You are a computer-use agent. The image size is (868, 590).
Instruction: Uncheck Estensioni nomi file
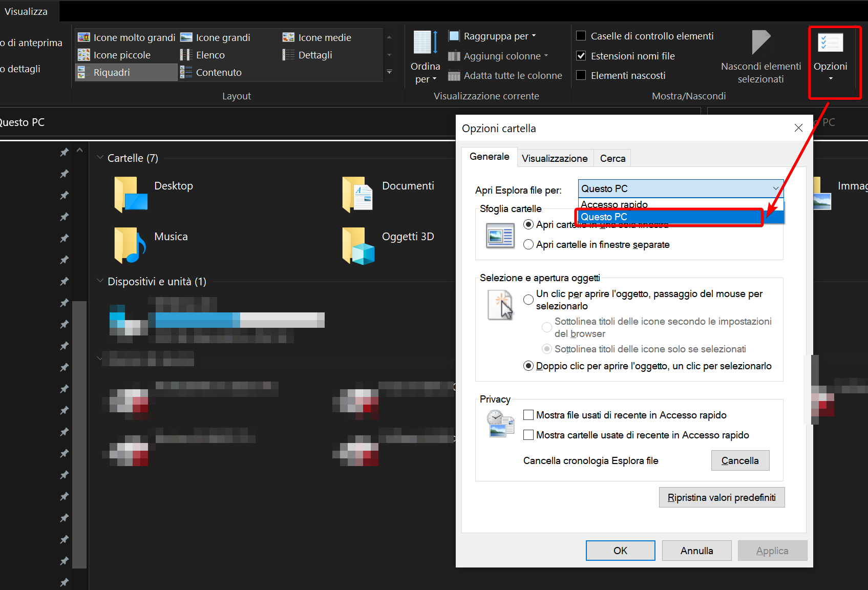click(581, 56)
